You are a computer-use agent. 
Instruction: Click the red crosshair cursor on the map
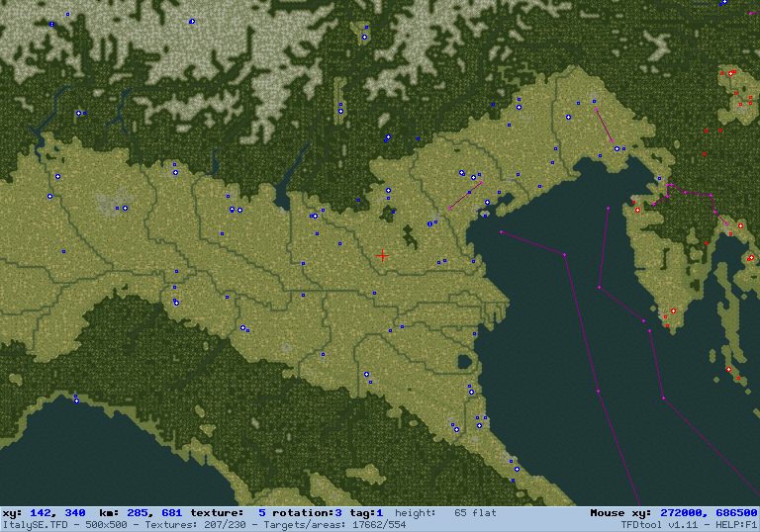click(382, 255)
